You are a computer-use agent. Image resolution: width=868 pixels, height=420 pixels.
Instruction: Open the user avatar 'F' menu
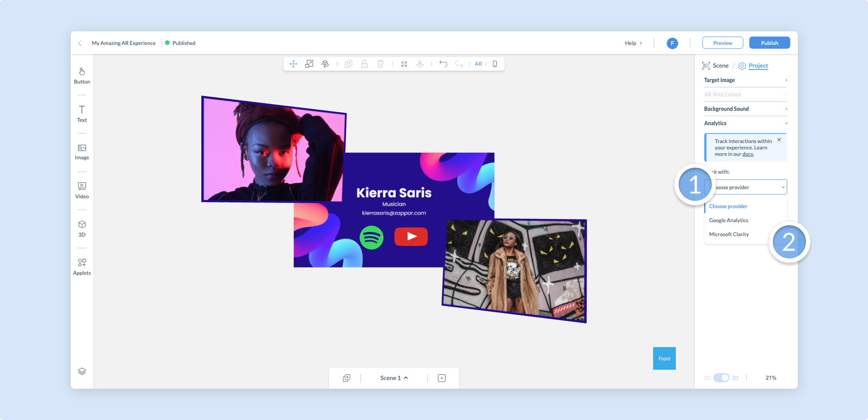pos(672,43)
